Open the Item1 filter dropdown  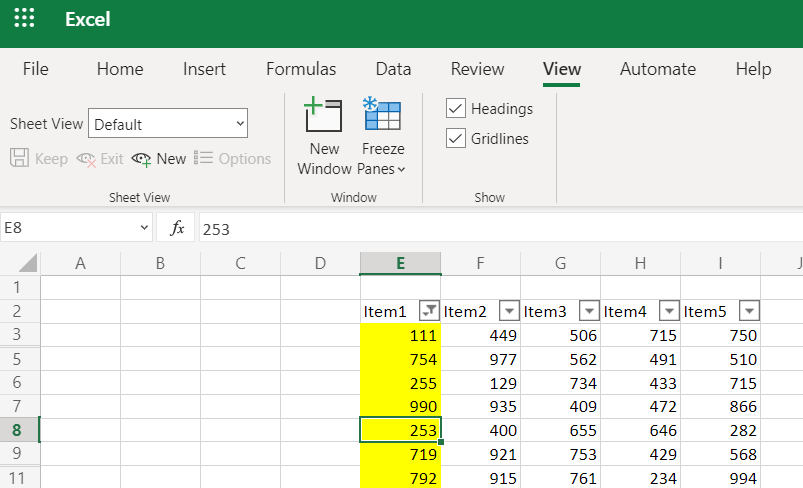tap(429, 311)
